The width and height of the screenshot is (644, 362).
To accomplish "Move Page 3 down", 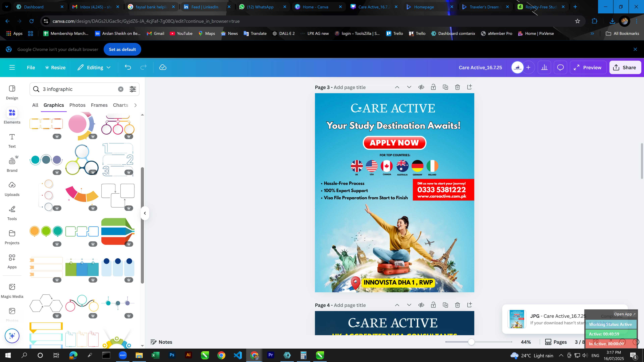I will (x=409, y=87).
